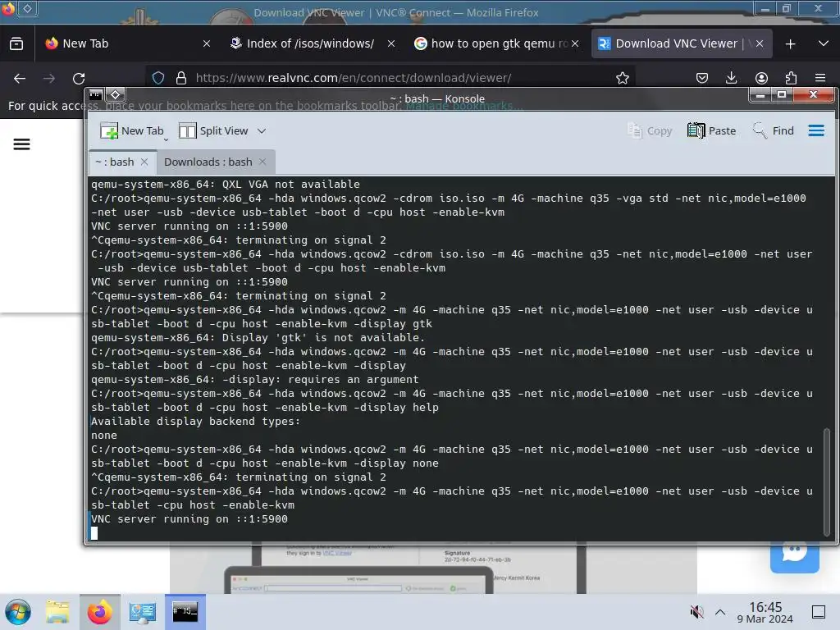
Task: Click Konsole terminal scrollbar handle
Action: pyautogui.click(x=827, y=481)
